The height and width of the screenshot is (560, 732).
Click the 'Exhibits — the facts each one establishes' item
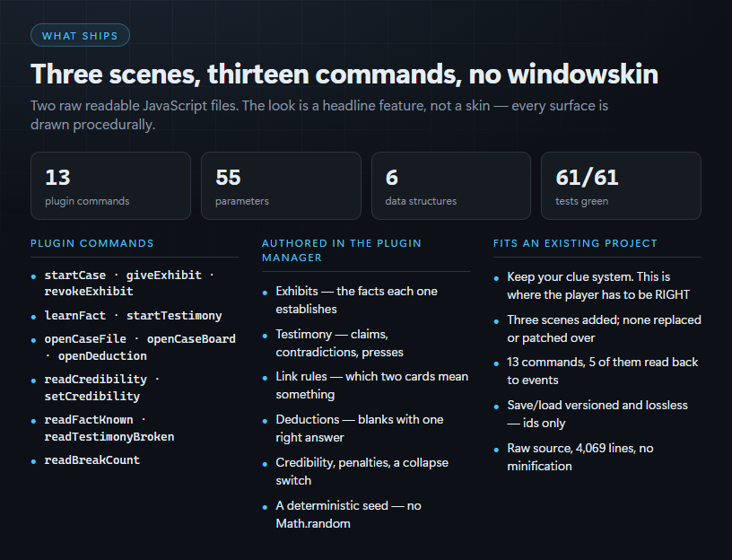tap(357, 300)
